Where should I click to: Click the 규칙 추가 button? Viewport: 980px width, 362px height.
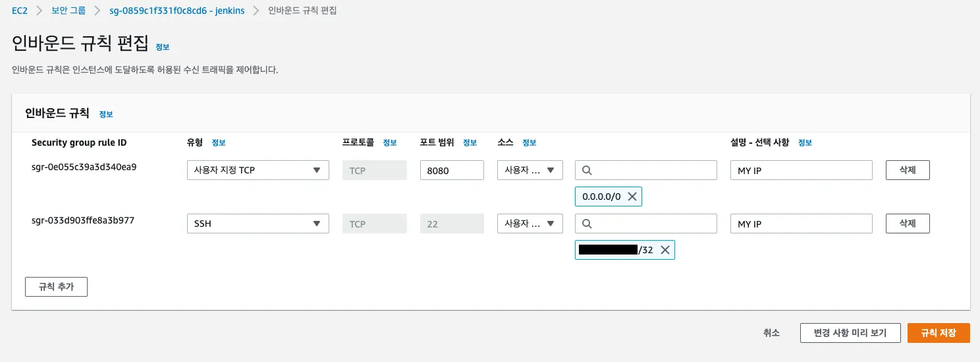click(56, 287)
